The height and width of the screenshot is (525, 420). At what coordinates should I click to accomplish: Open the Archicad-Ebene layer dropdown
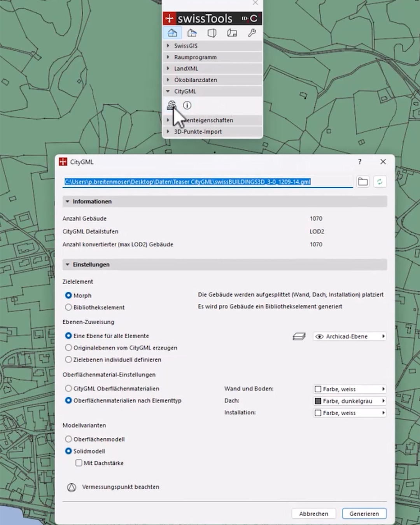(x=350, y=336)
